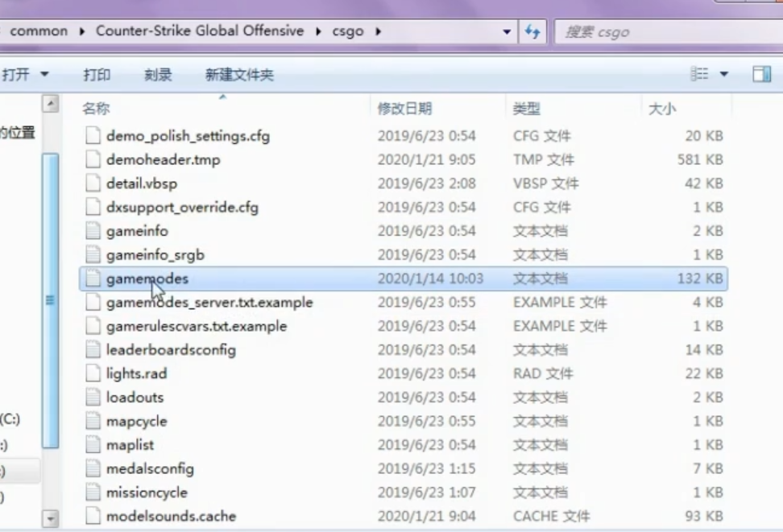Select the loadouts file name

pyautogui.click(x=135, y=398)
